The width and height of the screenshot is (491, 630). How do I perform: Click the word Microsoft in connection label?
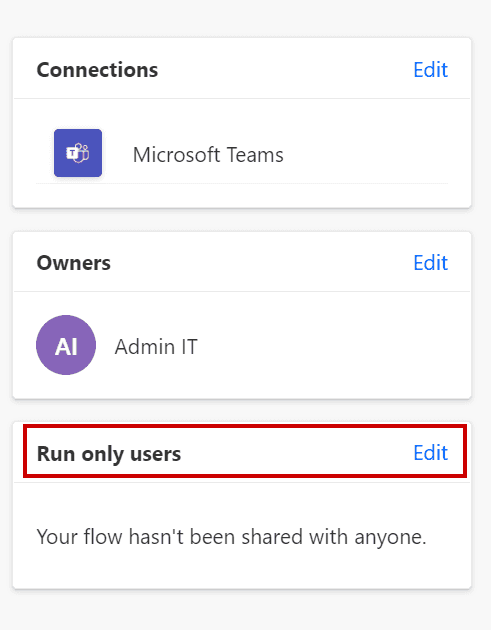(177, 155)
